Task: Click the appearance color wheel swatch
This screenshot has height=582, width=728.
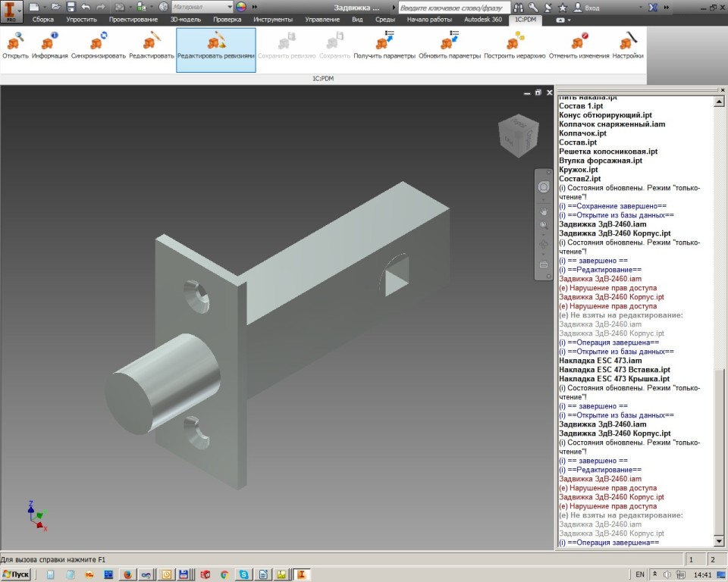Action: [241, 7]
